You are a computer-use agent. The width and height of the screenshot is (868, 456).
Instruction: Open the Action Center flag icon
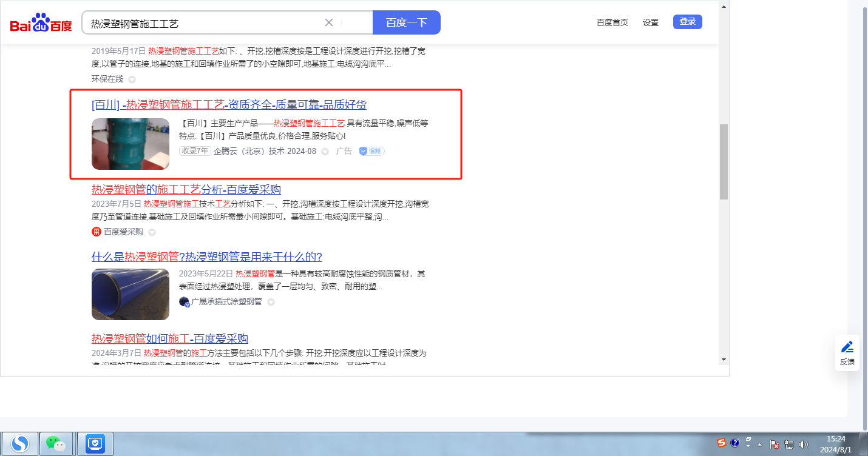tap(775, 444)
